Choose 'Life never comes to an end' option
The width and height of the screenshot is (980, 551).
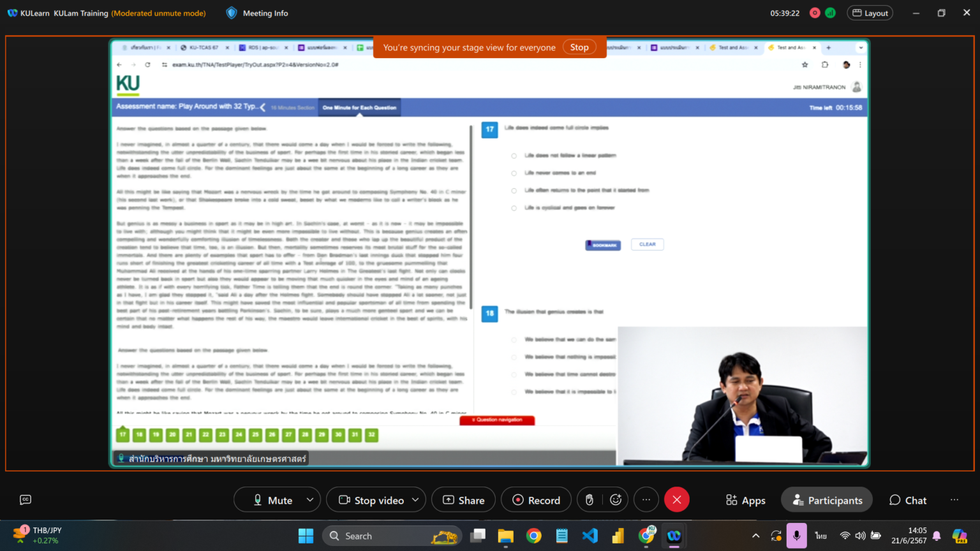tap(514, 172)
